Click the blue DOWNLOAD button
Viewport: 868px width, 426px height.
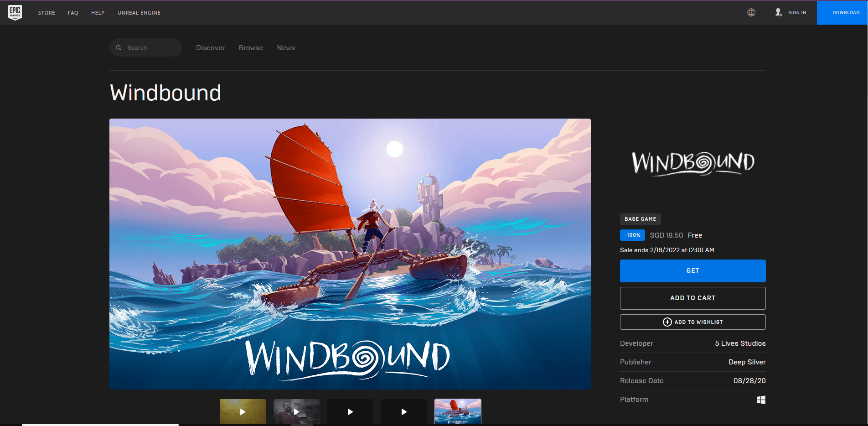click(x=842, y=12)
